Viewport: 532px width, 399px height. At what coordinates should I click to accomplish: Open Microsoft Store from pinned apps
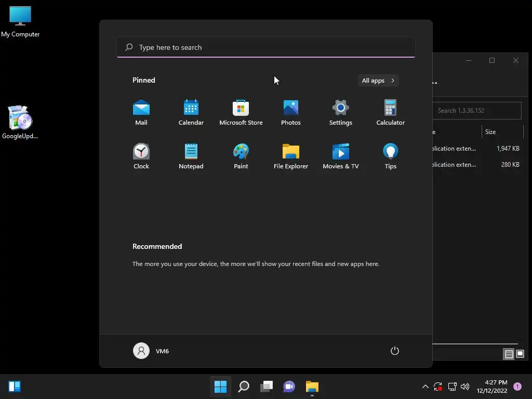pos(241,113)
